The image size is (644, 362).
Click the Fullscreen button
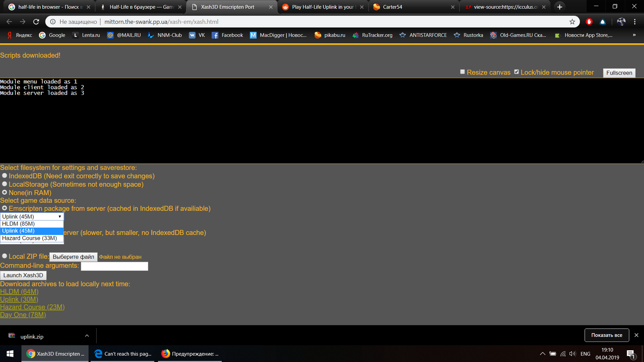619,73
